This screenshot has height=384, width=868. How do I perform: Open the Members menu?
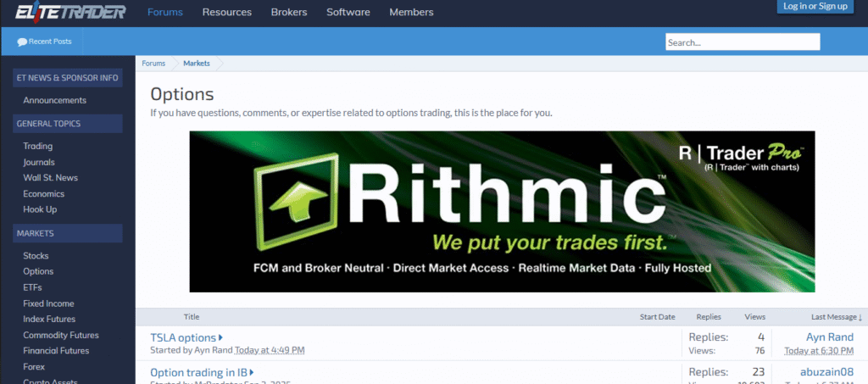pos(411,12)
